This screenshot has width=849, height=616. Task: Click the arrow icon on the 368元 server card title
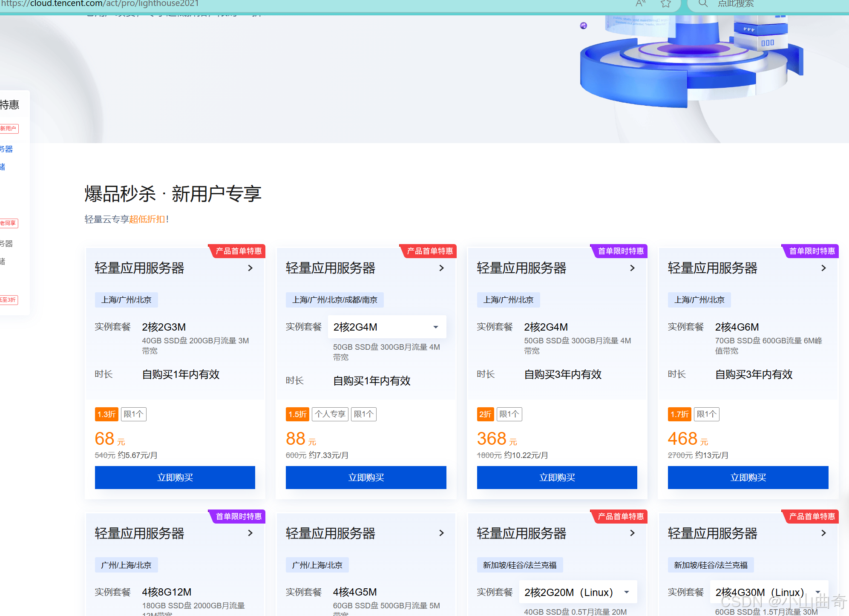tap(632, 268)
